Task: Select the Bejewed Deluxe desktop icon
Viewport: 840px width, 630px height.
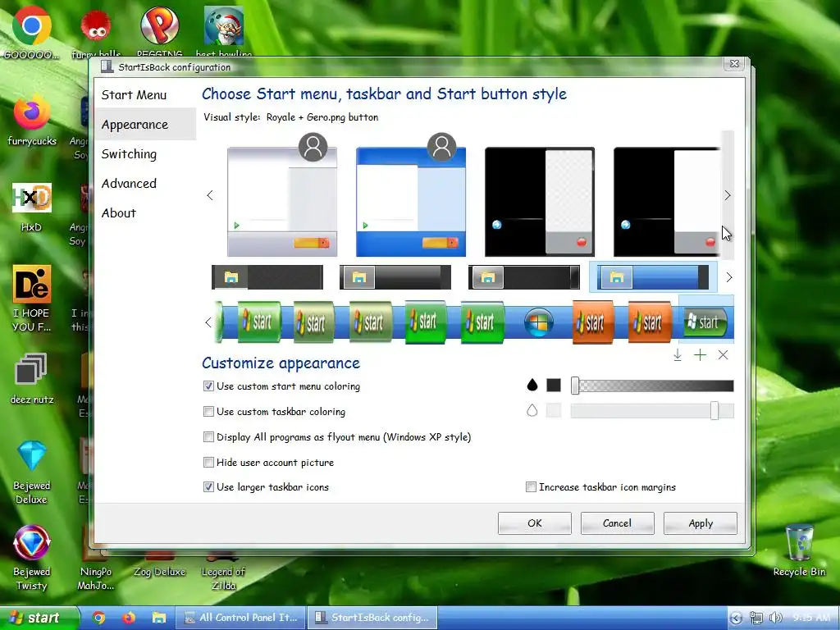Action: pos(32,472)
